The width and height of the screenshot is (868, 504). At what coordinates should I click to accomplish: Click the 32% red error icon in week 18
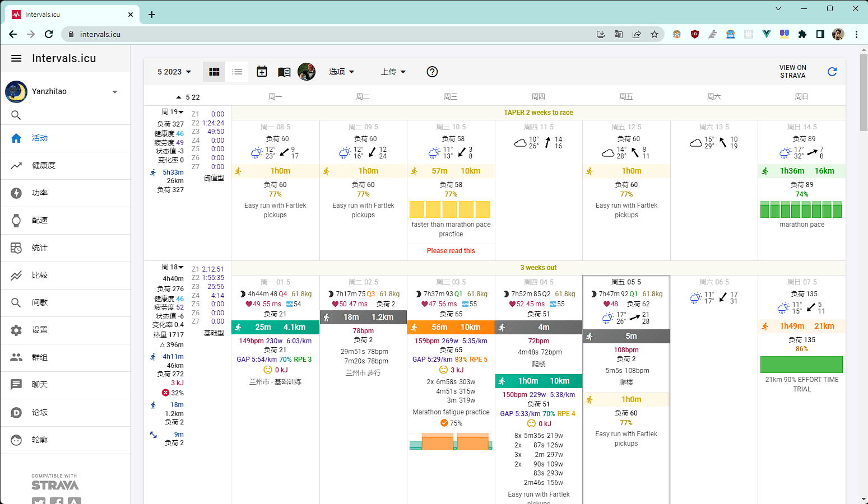[x=165, y=393]
